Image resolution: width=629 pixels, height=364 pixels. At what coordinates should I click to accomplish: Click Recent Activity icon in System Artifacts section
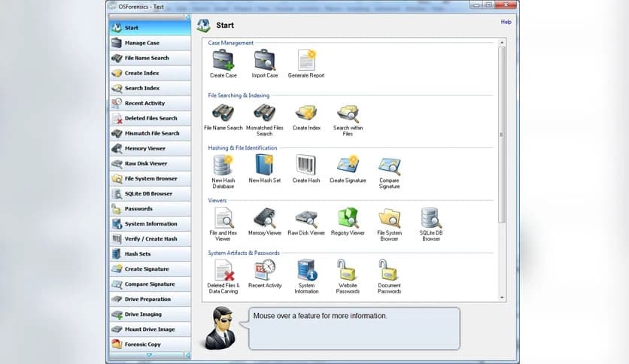[265, 270]
